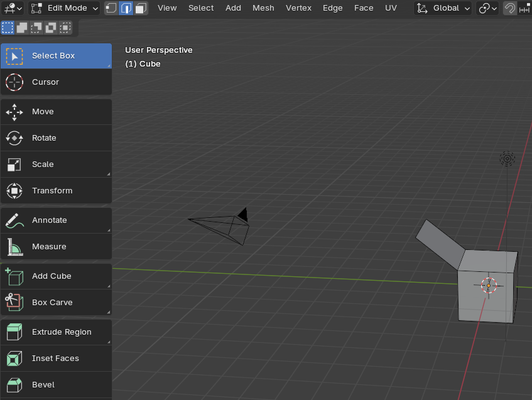Activate the Cursor tool
Screen dimensions: 532x400
pyautogui.click(x=56, y=82)
